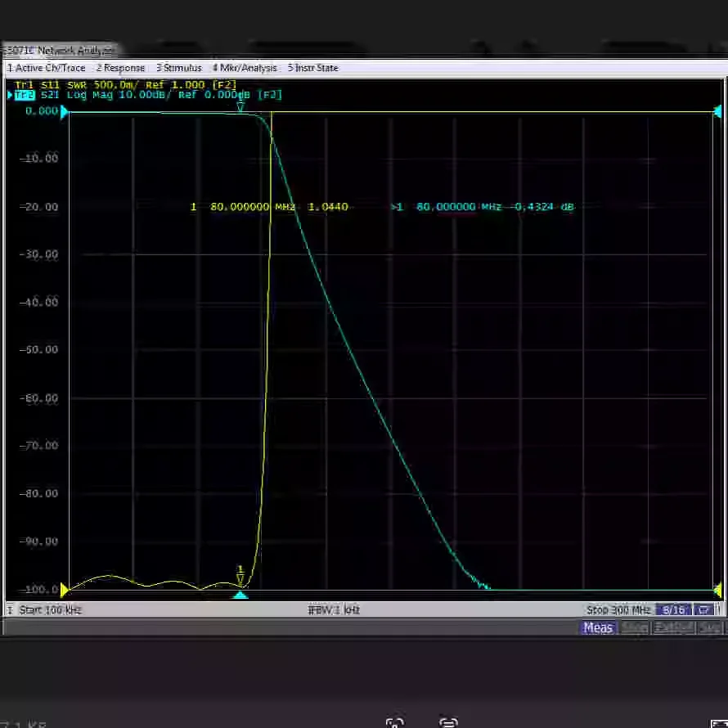This screenshot has height=728, width=728.
Task: Open the Response menu
Action: (121, 68)
